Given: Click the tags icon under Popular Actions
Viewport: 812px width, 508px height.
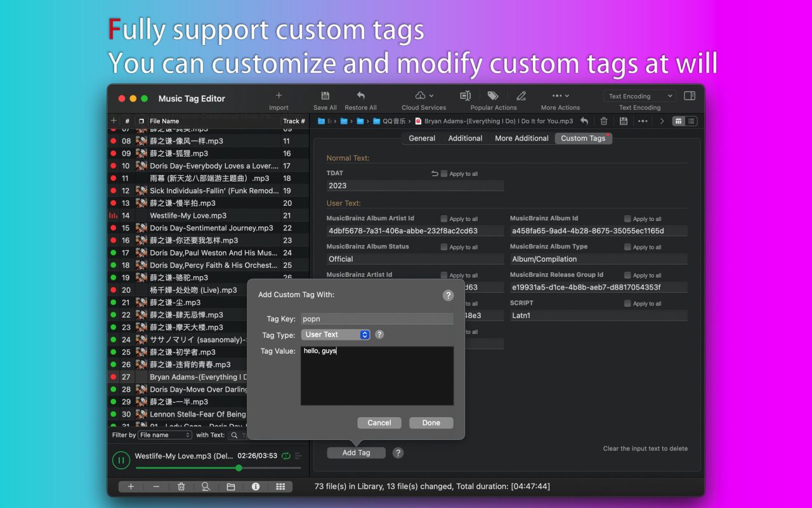Looking at the screenshot, I should tap(493, 96).
